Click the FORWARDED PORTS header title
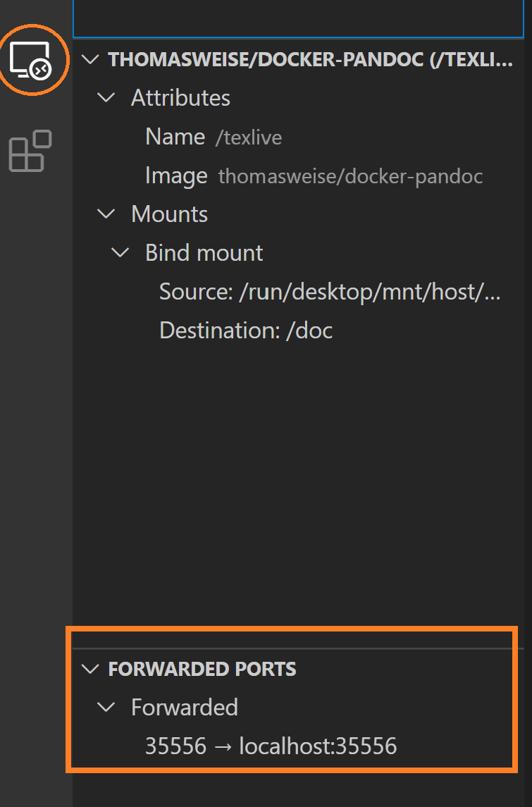 202,669
